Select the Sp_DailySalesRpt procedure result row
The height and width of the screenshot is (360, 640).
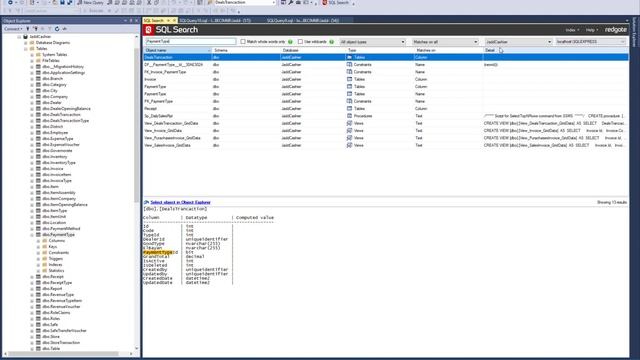386,116
